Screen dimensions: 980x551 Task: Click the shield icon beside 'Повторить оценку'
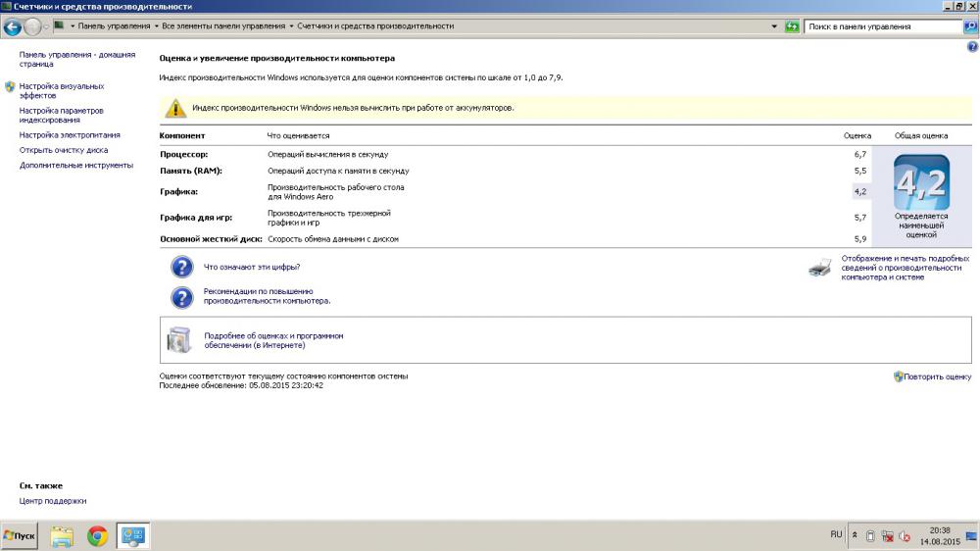pyautogui.click(x=898, y=376)
